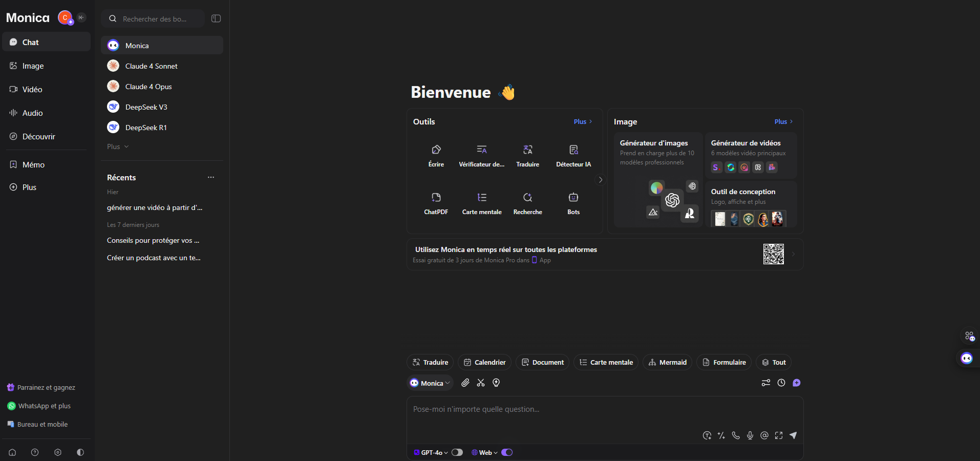Click Plus link in Image card
The height and width of the screenshot is (461, 980).
[783, 121]
